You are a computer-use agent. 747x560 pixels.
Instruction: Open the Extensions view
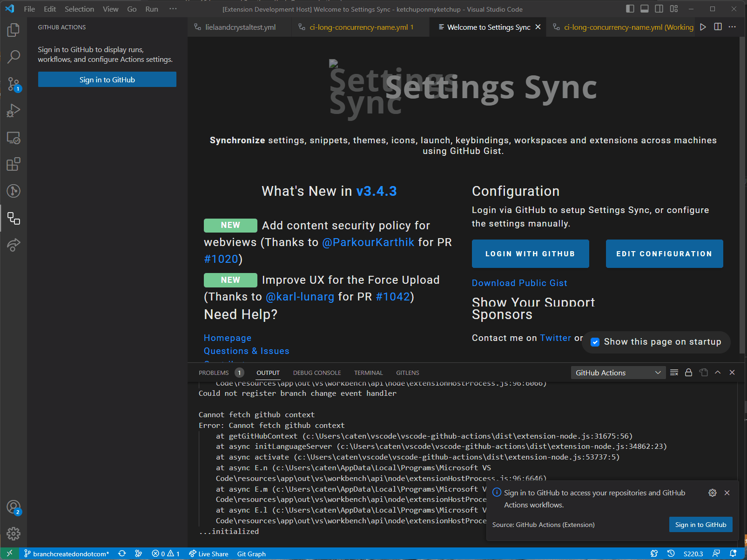tap(13, 164)
